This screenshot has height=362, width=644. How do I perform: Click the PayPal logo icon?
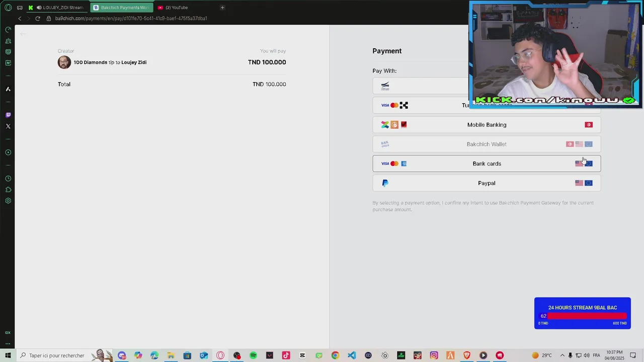click(x=385, y=183)
